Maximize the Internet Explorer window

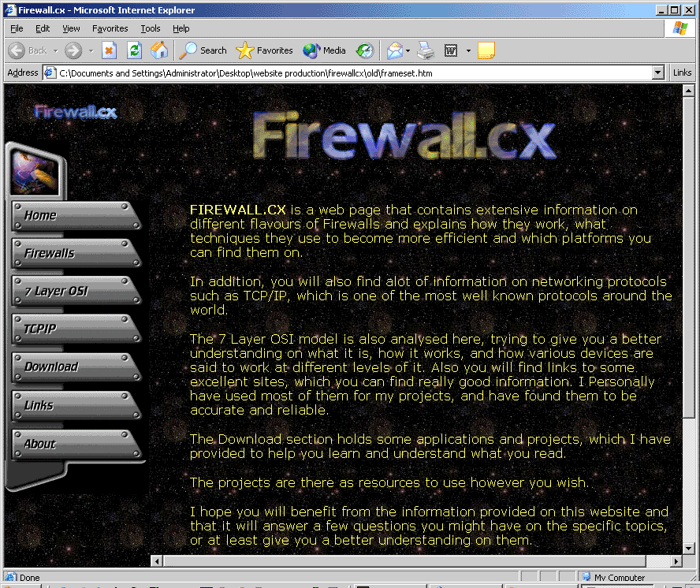click(675, 9)
